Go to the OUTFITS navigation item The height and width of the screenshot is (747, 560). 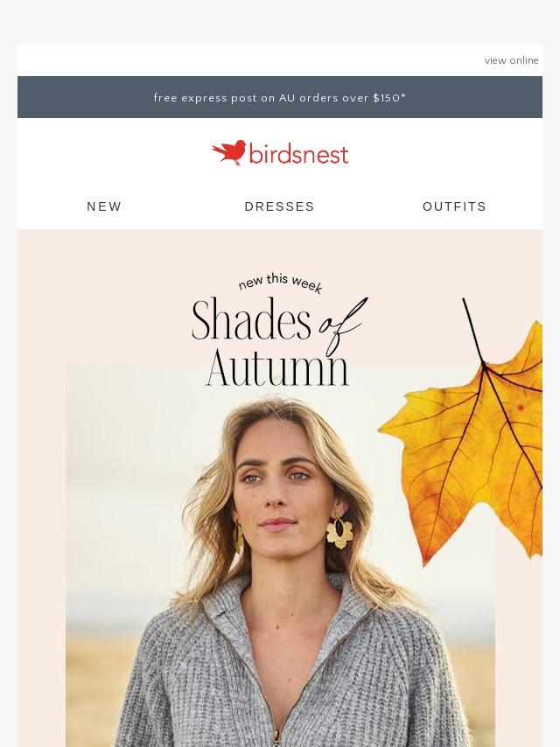(x=454, y=206)
